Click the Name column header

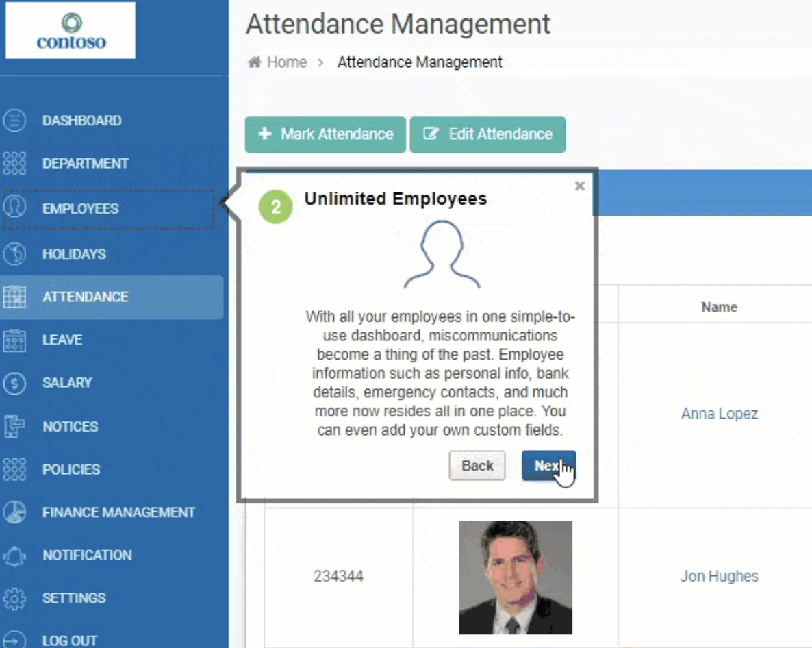point(720,307)
